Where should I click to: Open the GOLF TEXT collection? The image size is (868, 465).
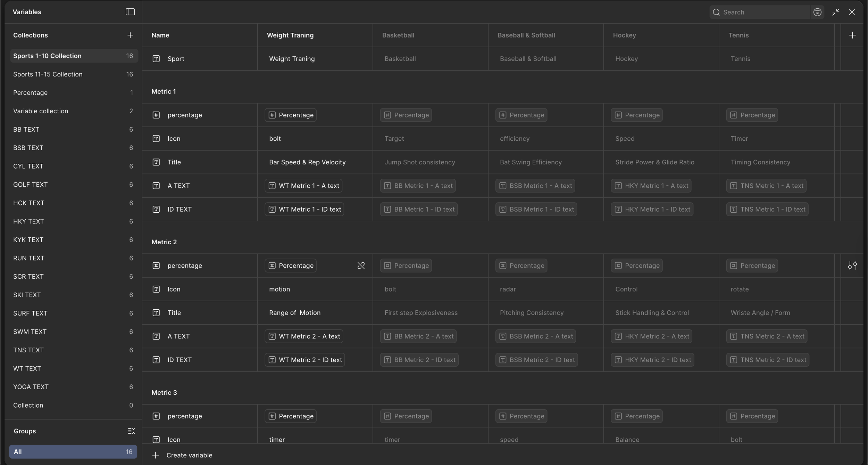31,185
